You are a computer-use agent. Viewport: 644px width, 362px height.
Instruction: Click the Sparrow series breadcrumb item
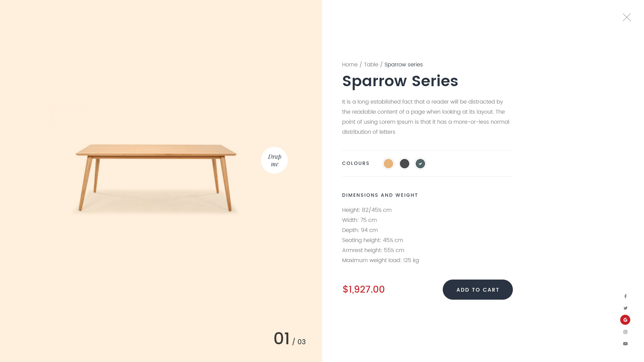click(x=404, y=65)
